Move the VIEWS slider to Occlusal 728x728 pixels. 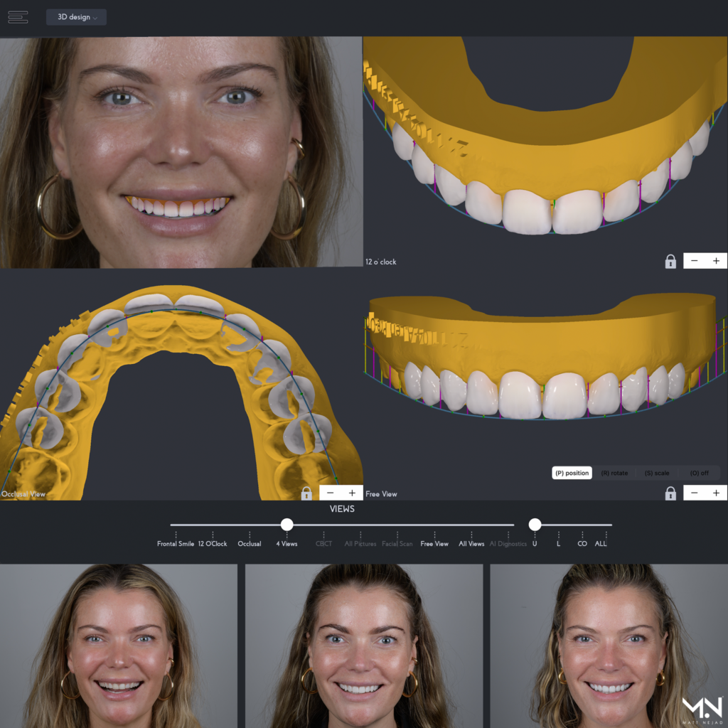[x=250, y=525]
